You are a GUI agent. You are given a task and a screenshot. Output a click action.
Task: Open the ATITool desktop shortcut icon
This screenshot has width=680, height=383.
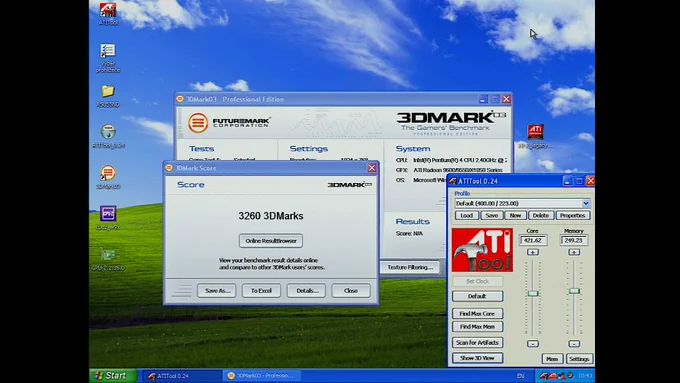(108, 13)
